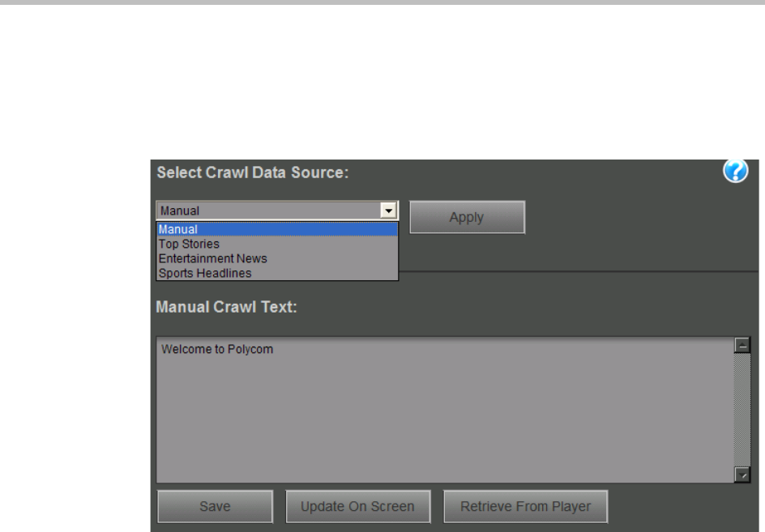Click the crawl text vertical scrollbar track
This screenshot has height=532, width=765.
pyautogui.click(x=741, y=409)
